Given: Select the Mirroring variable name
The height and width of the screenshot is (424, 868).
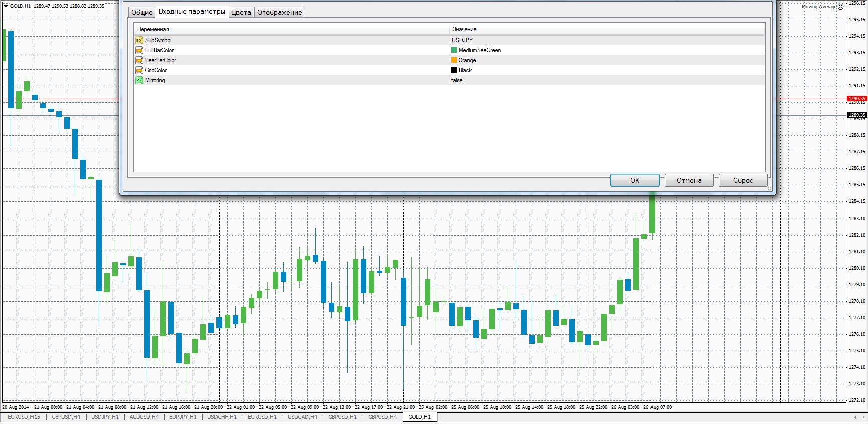Looking at the screenshot, I should tap(155, 80).
